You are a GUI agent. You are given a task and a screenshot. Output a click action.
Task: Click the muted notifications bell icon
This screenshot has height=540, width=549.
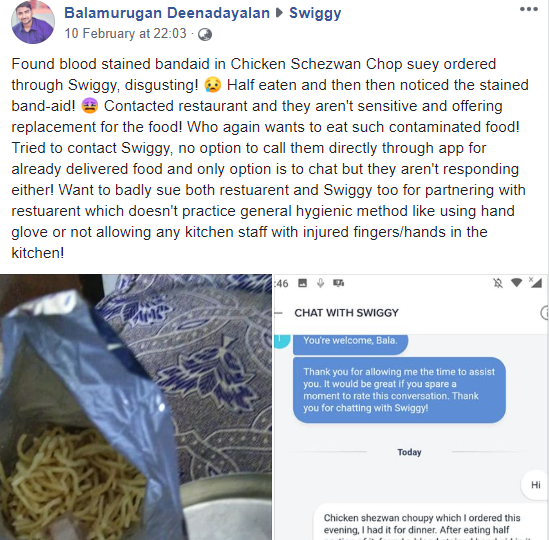[498, 283]
